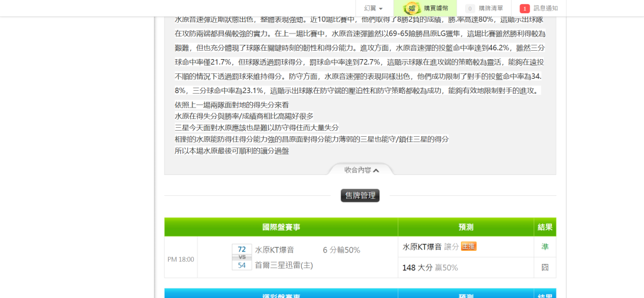
Task: Select team 首爾三星迅雷(主)
Action: click(284, 266)
